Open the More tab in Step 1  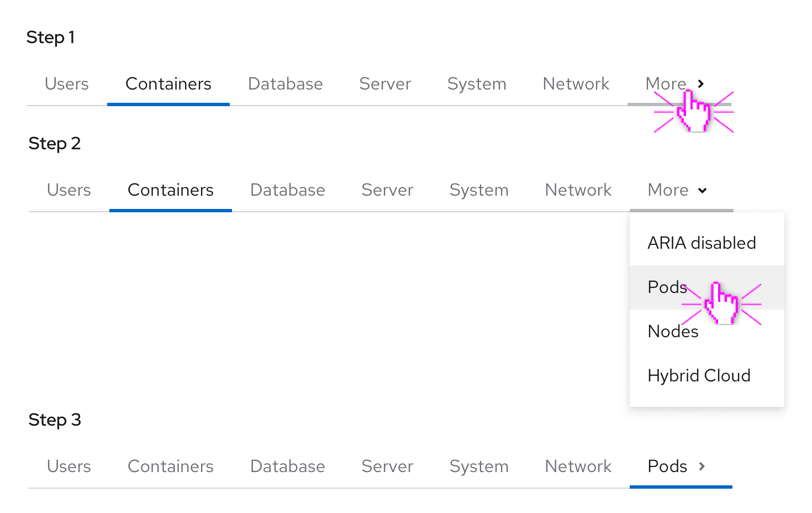tap(666, 84)
